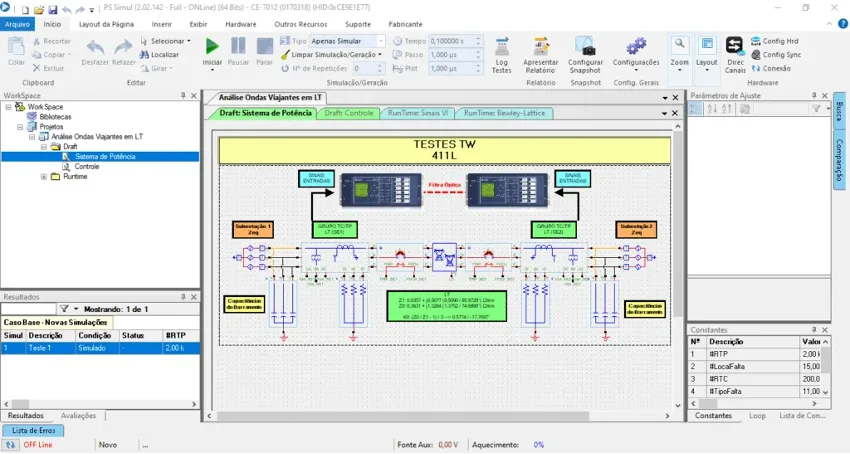850x454 pixels.
Task: Toggle pin on the WorkSpace panel
Action: coord(183,95)
